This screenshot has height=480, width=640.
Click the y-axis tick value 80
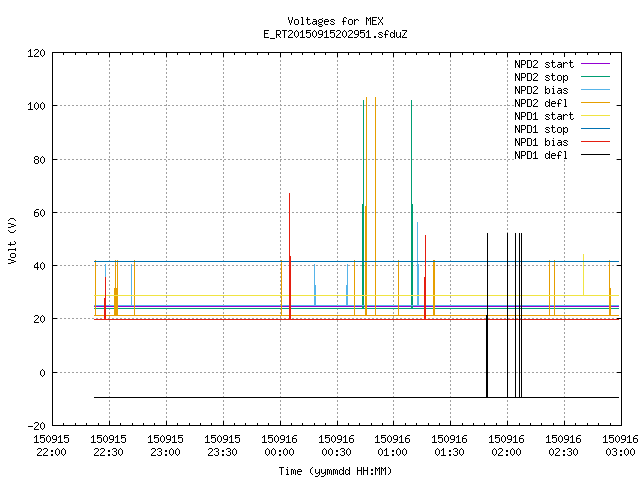39,160
